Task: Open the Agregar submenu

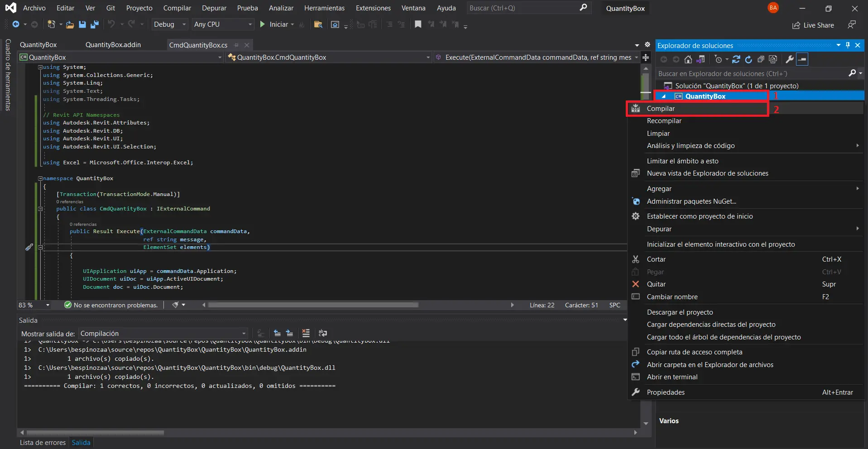Action: [745, 189]
